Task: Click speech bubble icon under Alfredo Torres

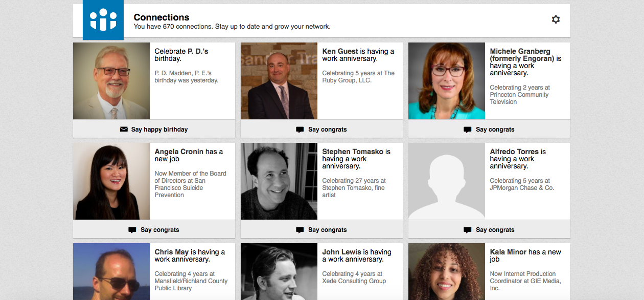Action: point(468,230)
